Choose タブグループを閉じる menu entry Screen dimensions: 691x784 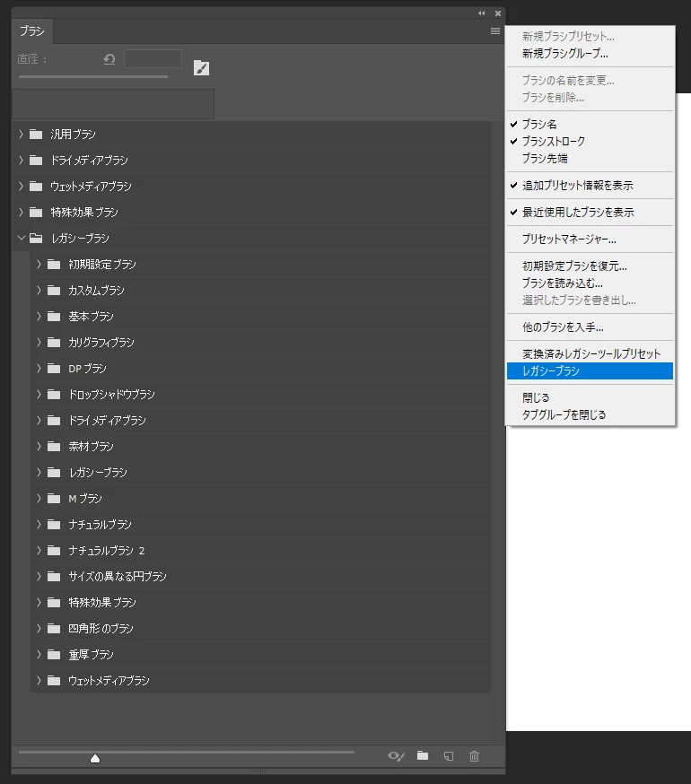click(590, 414)
